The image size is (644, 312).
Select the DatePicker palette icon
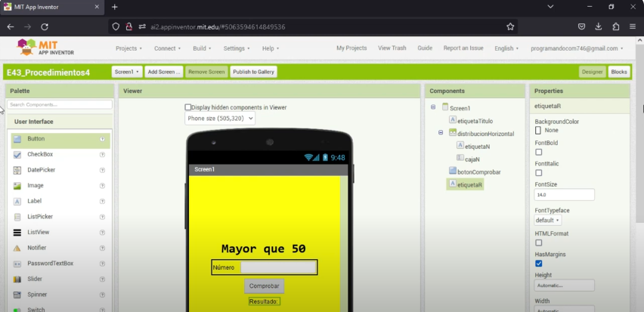click(17, 170)
